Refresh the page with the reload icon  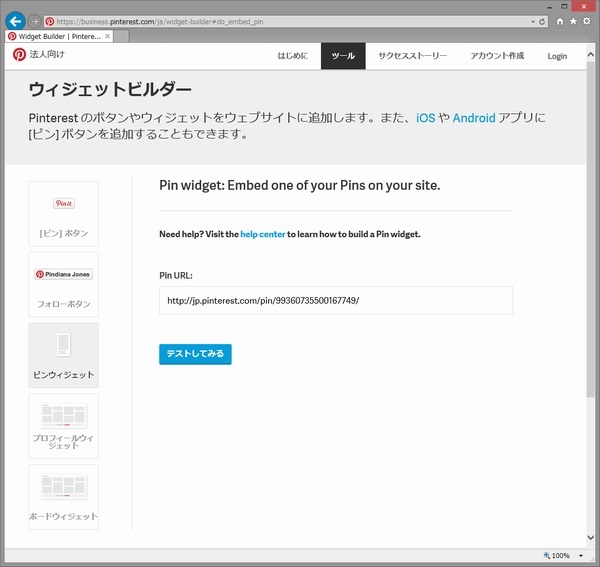tap(542, 22)
